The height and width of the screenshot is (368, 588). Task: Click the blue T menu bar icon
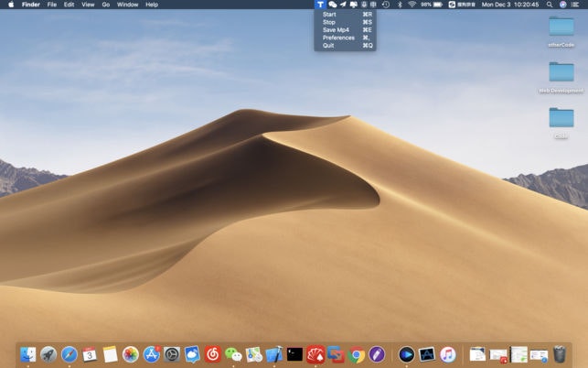pyautogui.click(x=320, y=5)
